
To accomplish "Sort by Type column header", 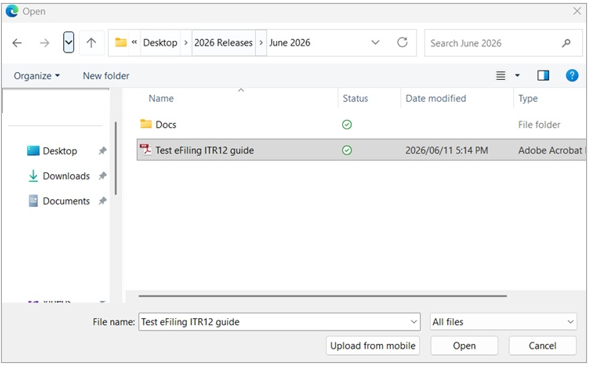I will pos(528,99).
